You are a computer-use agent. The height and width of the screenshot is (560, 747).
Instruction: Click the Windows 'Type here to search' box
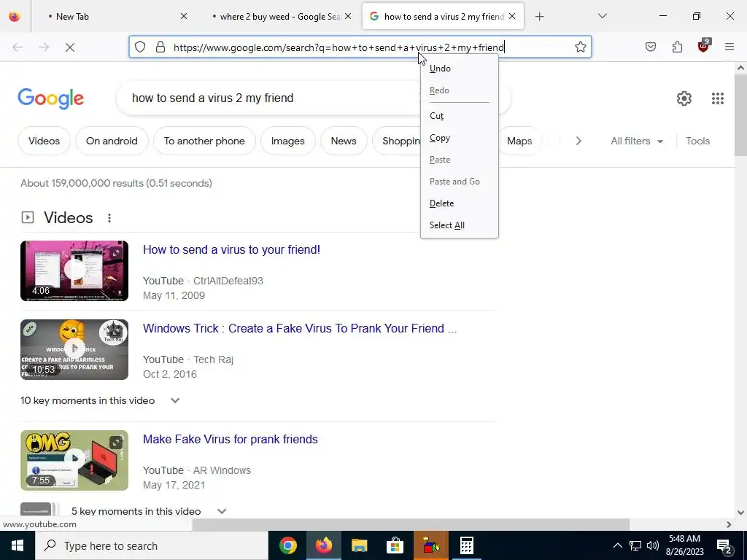pos(152,545)
